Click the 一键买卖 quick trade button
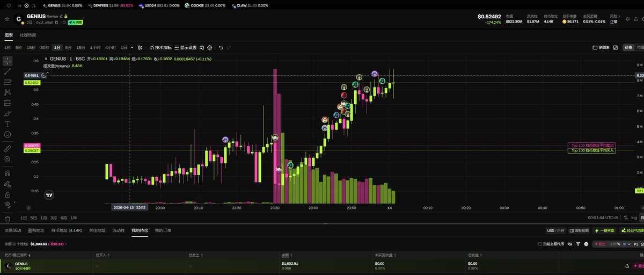Viewport: 644px width, 275px height. [x=604, y=230]
